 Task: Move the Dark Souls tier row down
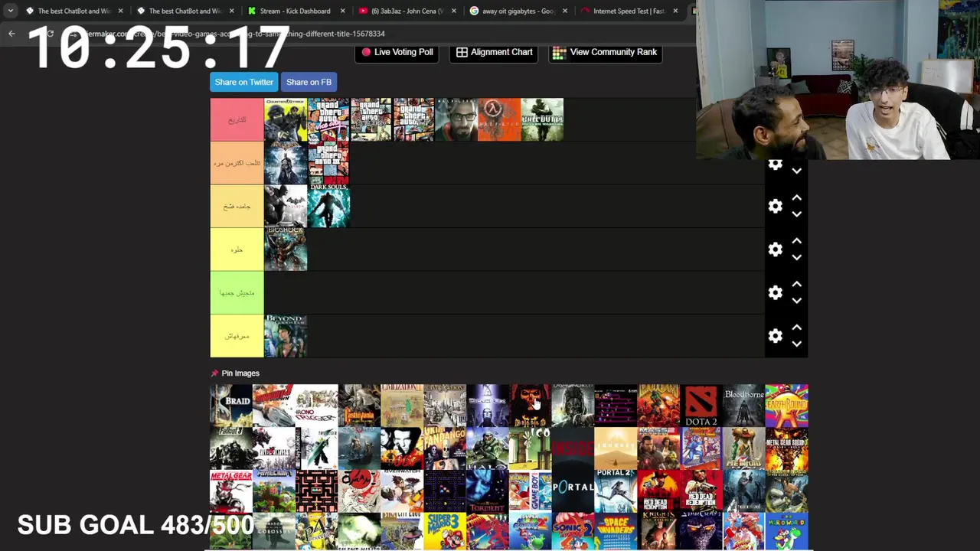[796, 214]
